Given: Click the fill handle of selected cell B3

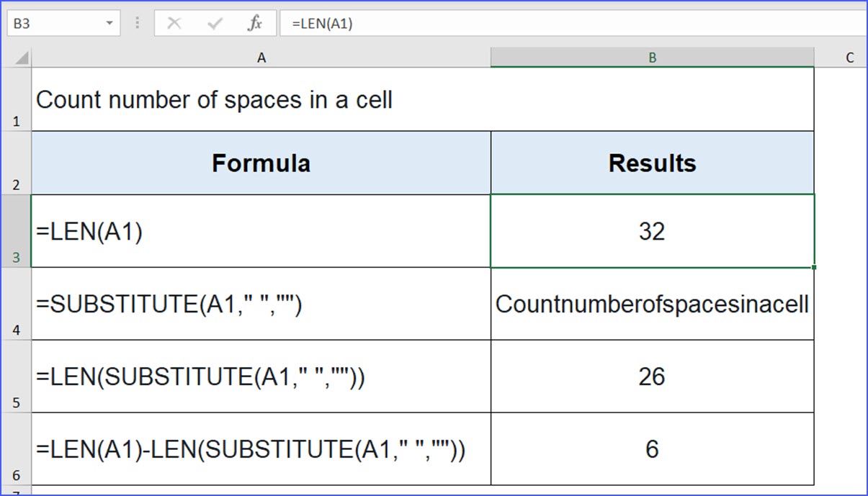Looking at the screenshot, I should [x=814, y=266].
